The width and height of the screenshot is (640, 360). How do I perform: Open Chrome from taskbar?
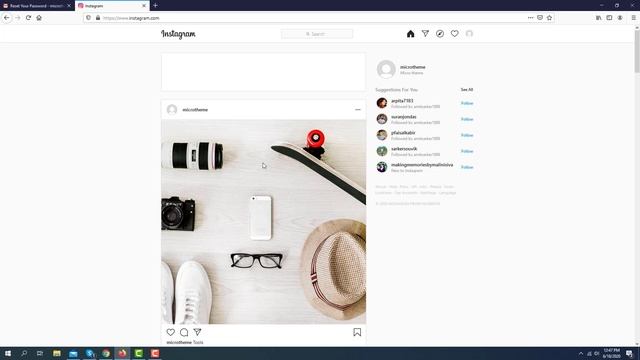tap(106, 353)
